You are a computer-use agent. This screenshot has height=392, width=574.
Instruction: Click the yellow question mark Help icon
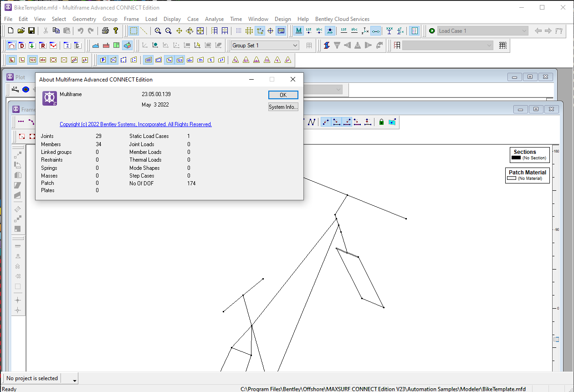pyautogui.click(x=116, y=31)
